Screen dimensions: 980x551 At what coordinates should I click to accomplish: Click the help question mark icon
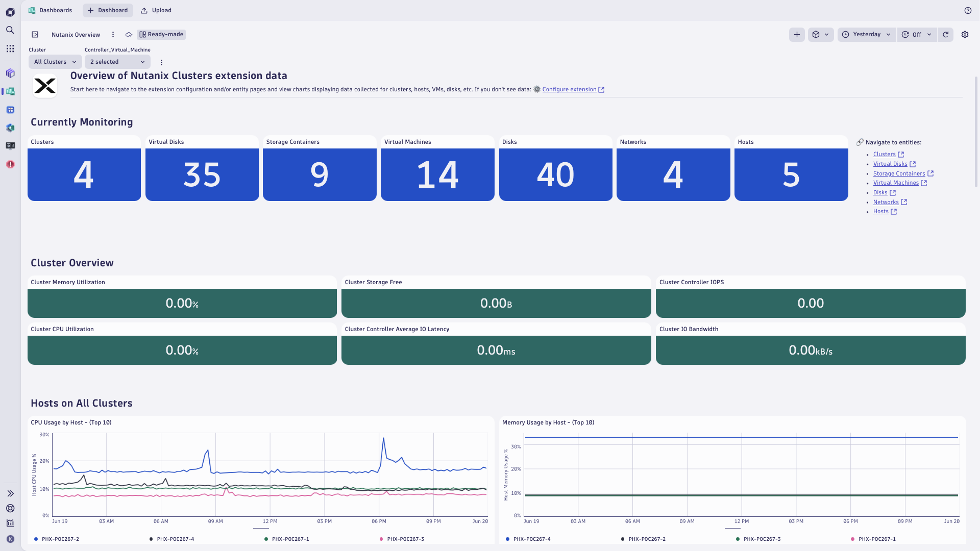[968, 10]
